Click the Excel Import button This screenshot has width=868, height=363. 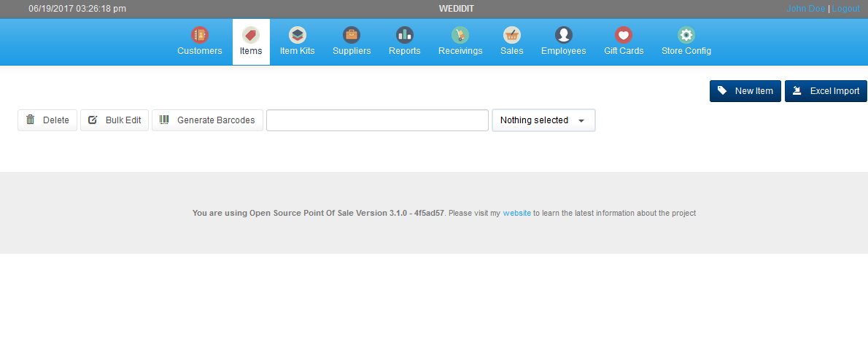pyautogui.click(x=826, y=91)
